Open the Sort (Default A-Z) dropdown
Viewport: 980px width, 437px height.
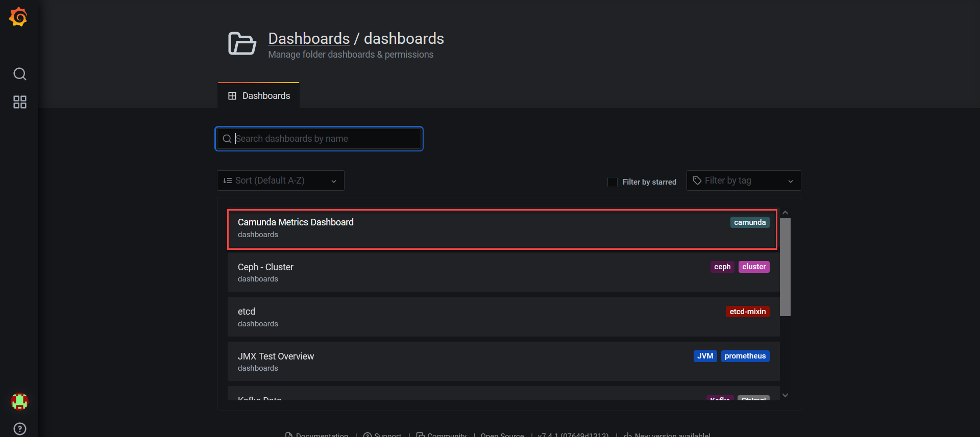281,181
